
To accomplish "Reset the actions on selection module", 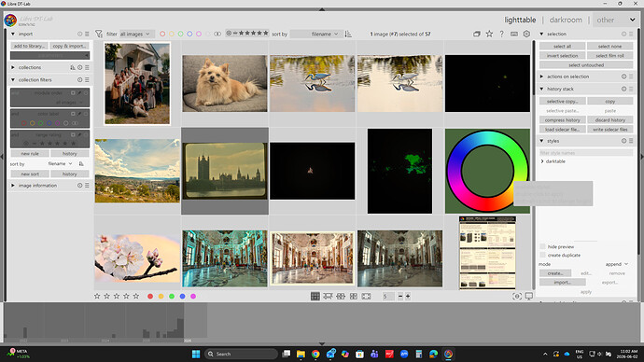I will tap(623, 77).
